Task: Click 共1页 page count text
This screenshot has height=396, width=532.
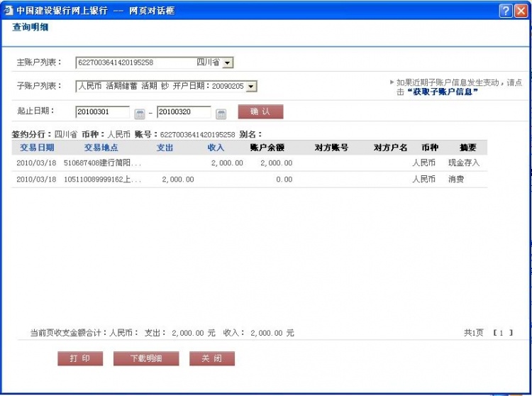Action: tap(474, 333)
